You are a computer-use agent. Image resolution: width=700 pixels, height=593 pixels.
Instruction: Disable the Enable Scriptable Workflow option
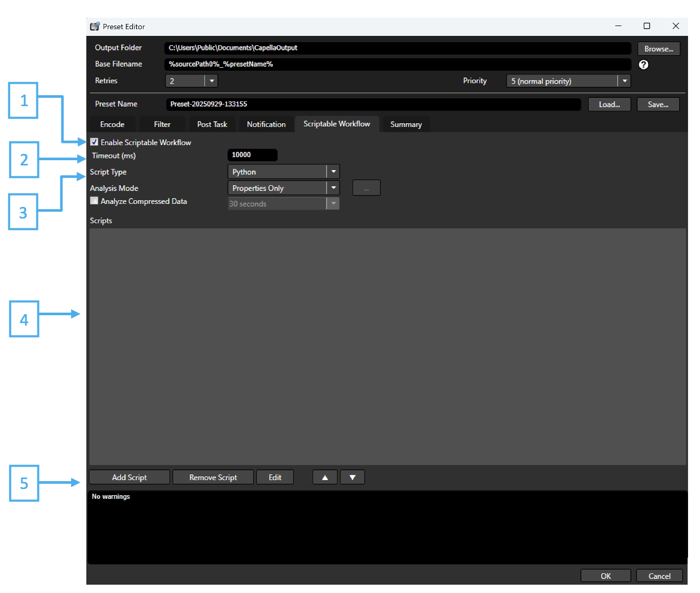coord(94,141)
